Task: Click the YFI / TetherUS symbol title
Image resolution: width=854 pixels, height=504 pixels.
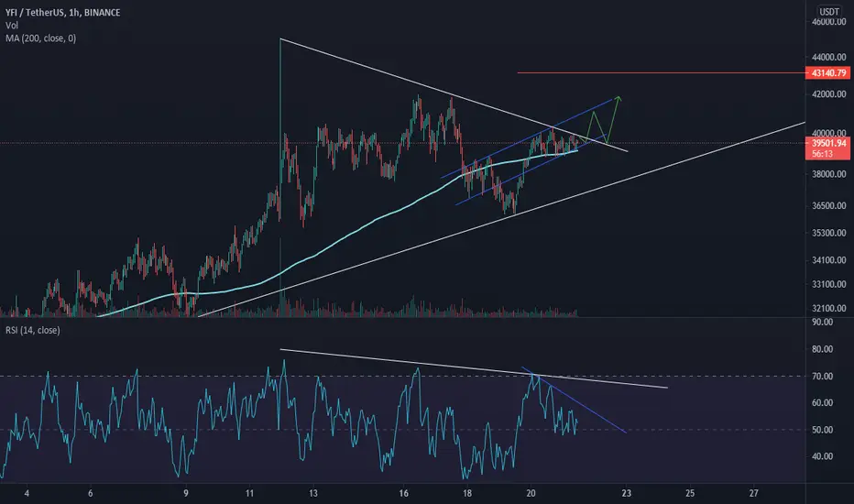Action: point(62,12)
